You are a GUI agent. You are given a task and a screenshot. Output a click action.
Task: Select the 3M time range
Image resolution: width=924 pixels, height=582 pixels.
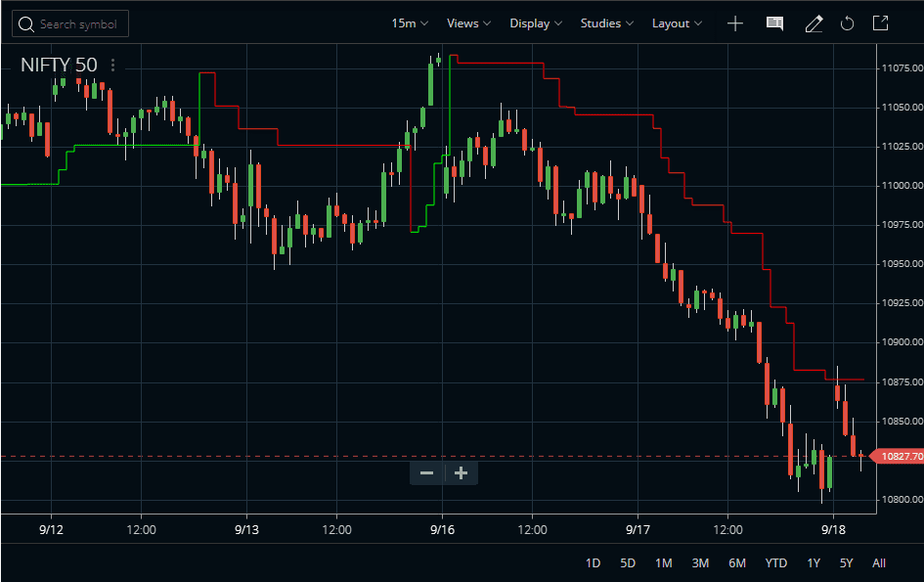(x=700, y=563)
